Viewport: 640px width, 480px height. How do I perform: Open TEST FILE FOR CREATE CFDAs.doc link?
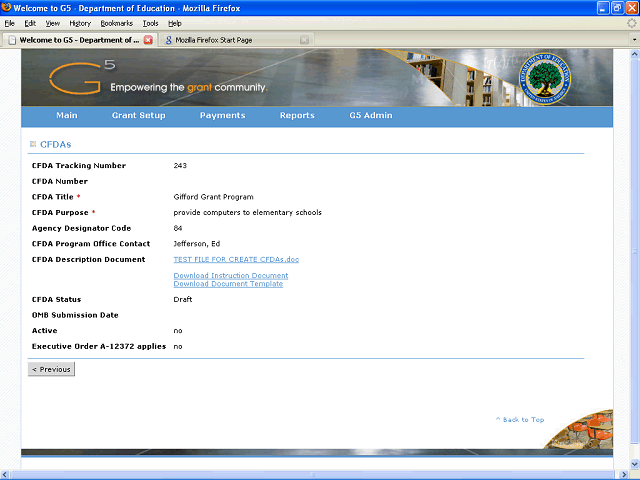[x=236, y=259]
